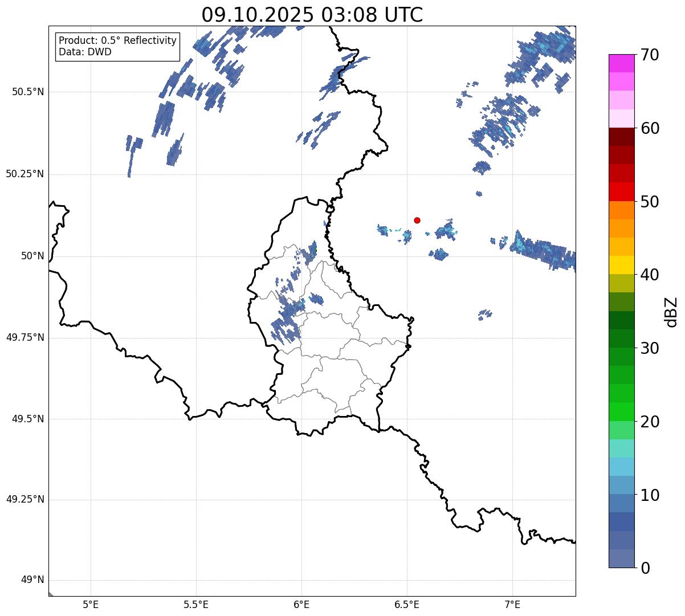The width and height of the screenshot is (685, 616).
Task: Click the 5°E longitude label
Action: click(91, 605)
